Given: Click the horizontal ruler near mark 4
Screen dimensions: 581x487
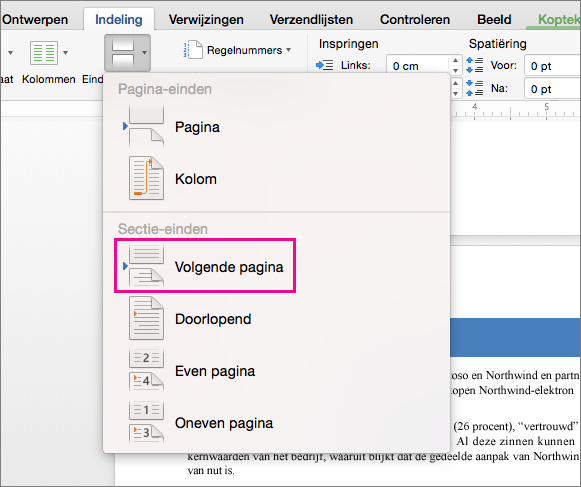Looking at the screenshot, I should point(474,110).
